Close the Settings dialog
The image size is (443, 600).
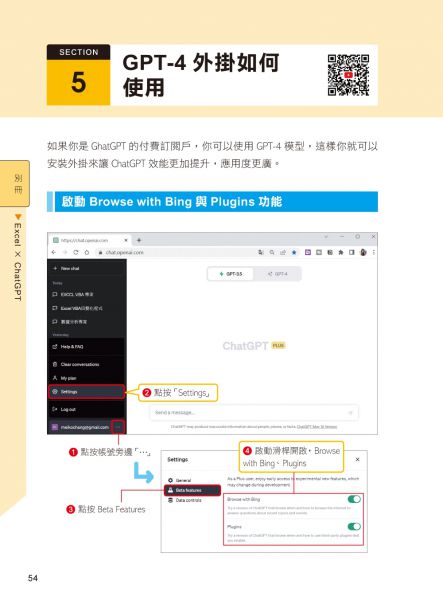[357, 459]
